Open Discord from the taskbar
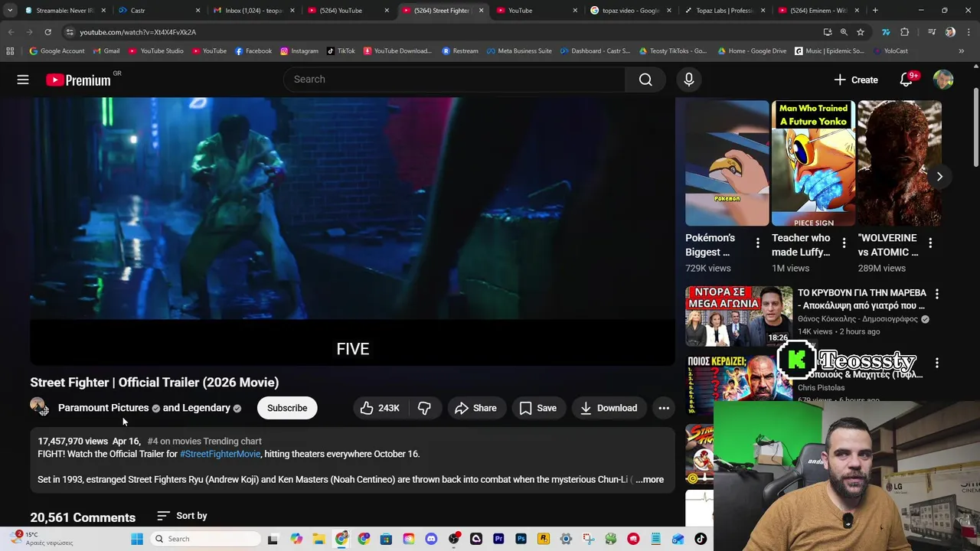Viewport: 980px width, 551px height. point(431,539)
